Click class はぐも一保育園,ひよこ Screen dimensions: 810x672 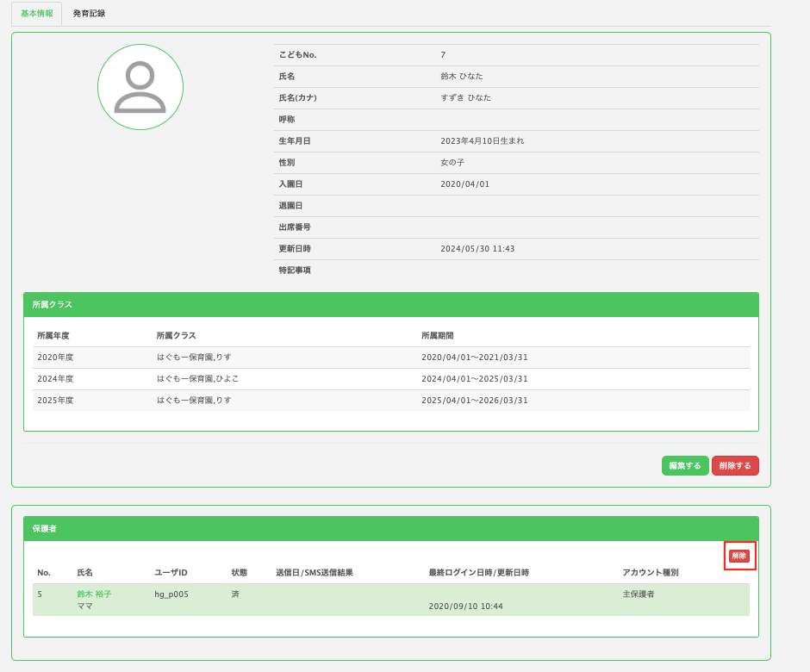[x=198, y=378]
